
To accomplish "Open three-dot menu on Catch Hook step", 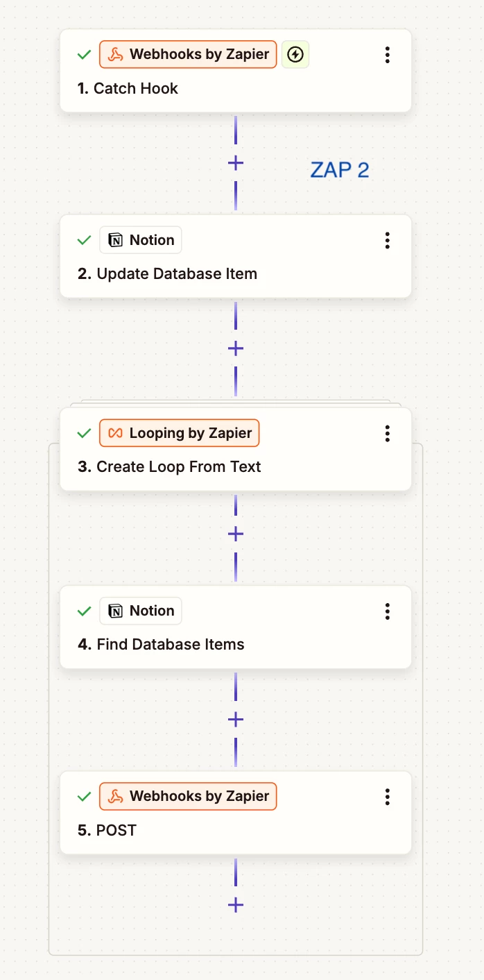I will (x=388, y=55).
